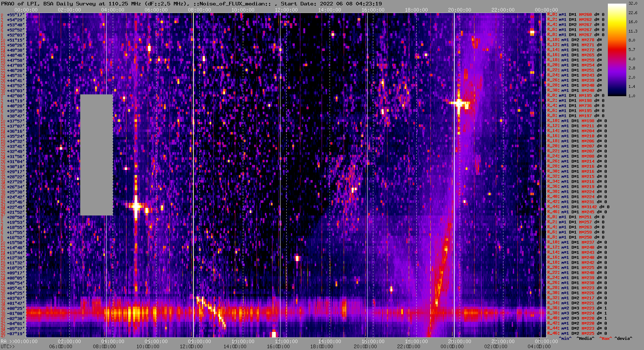Click the +33°41' declination label

(16, 146)
